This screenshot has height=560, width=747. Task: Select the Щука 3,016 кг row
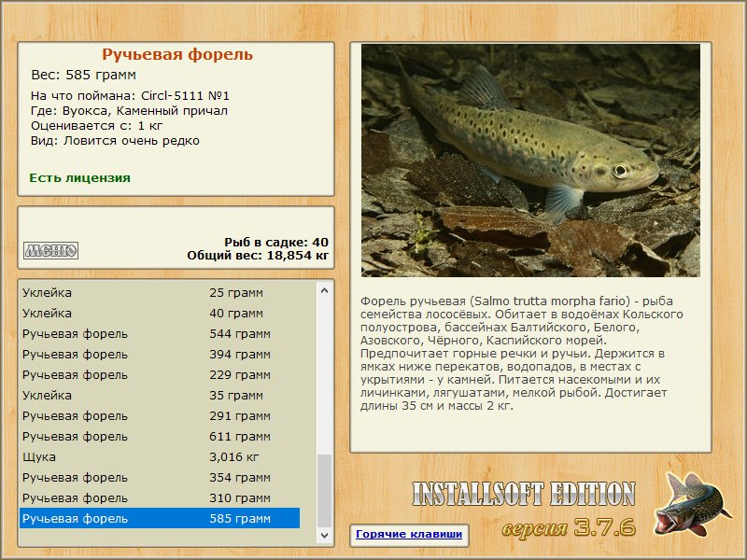160,456
